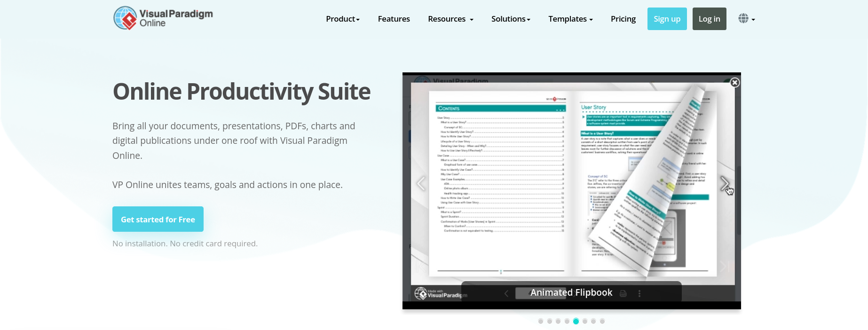
Task: Select the last carousel dot
Action: 602,321
